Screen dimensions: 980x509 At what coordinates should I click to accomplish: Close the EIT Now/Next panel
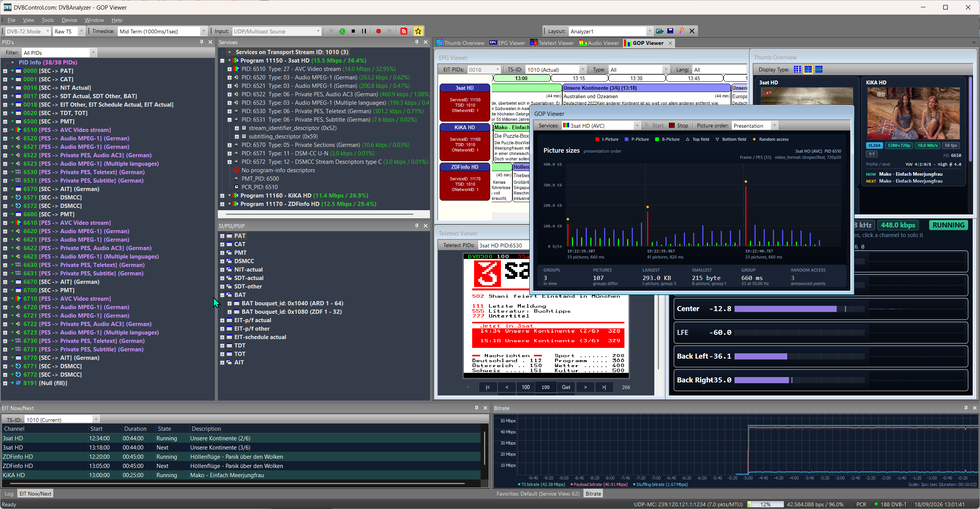click(x=485, y=408)
